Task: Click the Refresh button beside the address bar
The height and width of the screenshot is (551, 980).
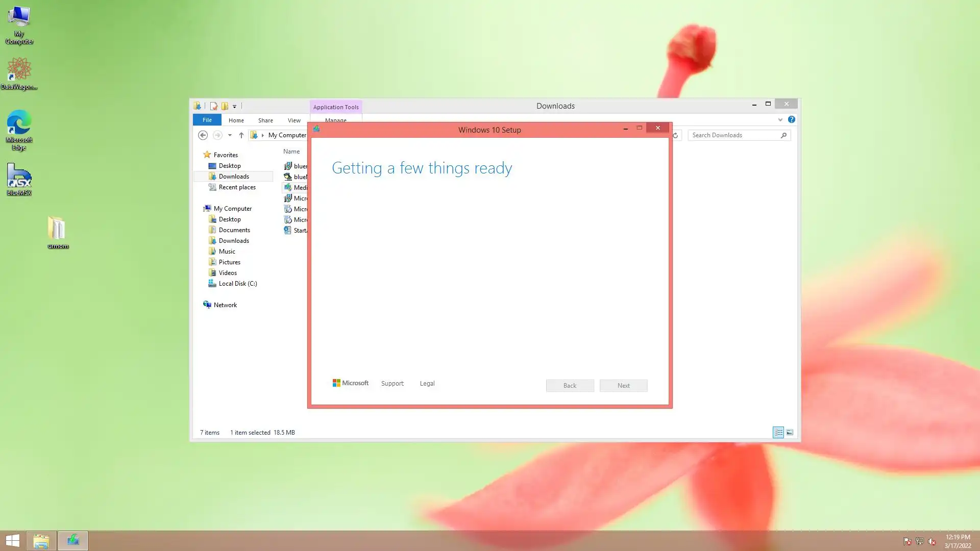Action: pos(675,135)
